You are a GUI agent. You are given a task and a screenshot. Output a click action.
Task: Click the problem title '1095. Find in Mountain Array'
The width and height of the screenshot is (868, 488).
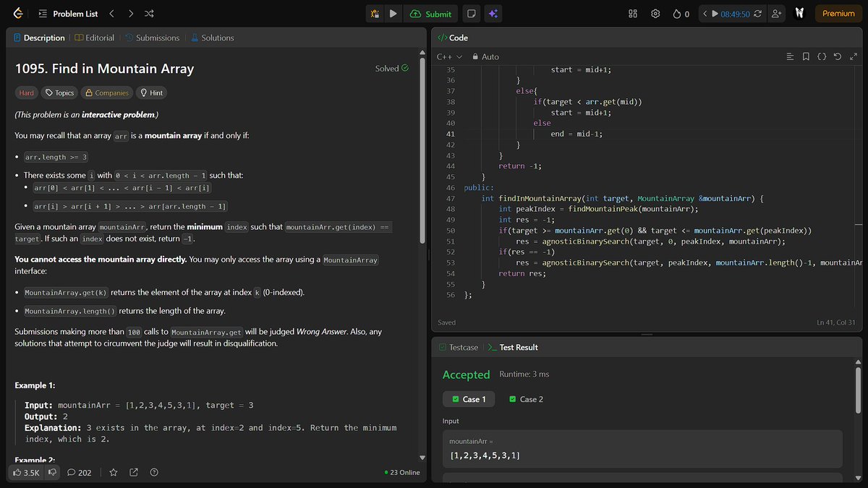click(x=105, y=69)
